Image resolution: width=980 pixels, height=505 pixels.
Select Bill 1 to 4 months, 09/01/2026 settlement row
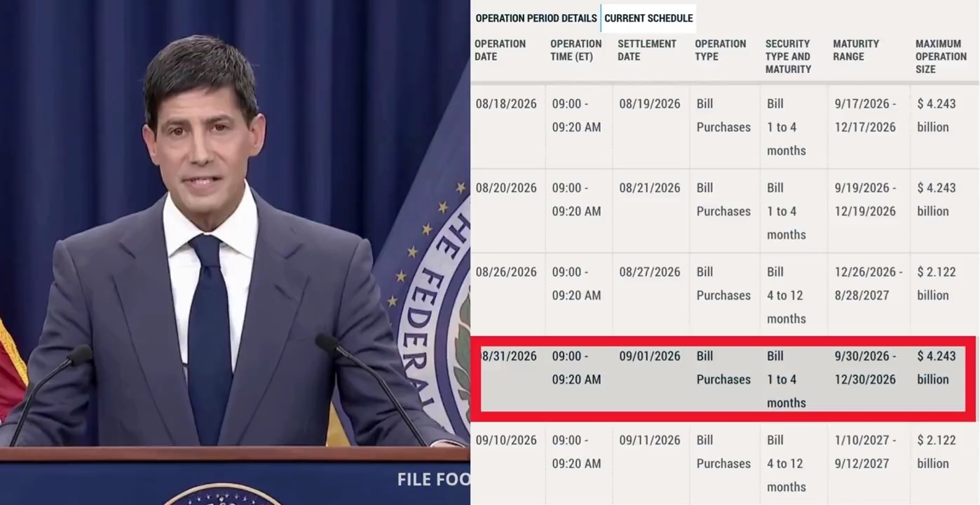(787, 379)
